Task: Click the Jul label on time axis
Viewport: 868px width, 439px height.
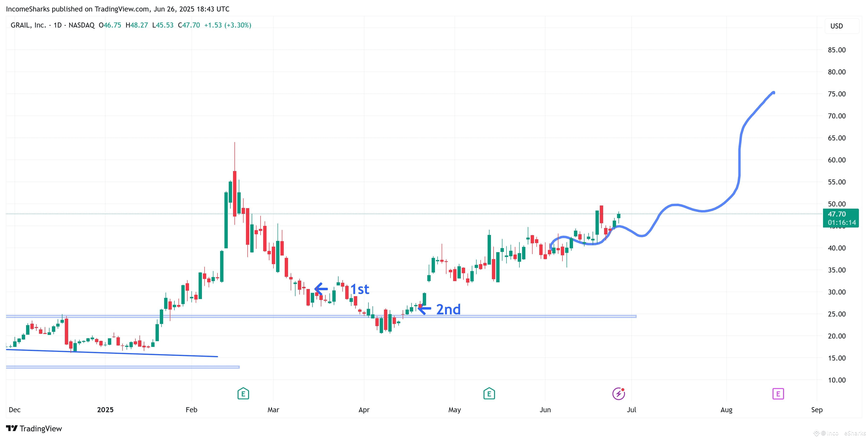Action: (631, 410)
